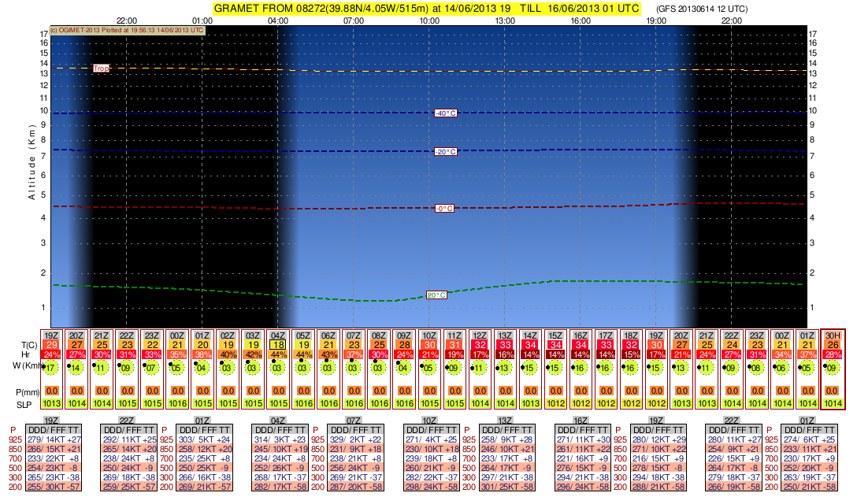
Task: Click wind entry 280/ 11KT +27
Action: [734, 439]
